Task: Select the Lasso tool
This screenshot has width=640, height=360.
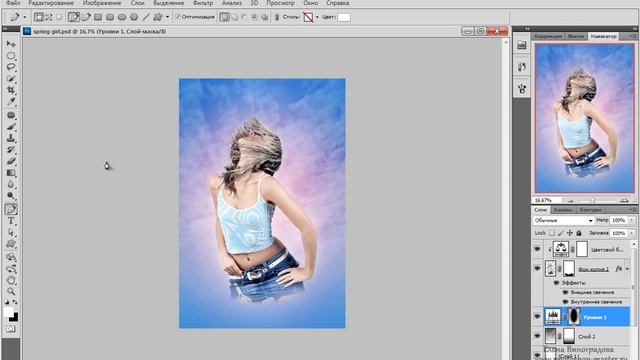Action: coord(11,67)
